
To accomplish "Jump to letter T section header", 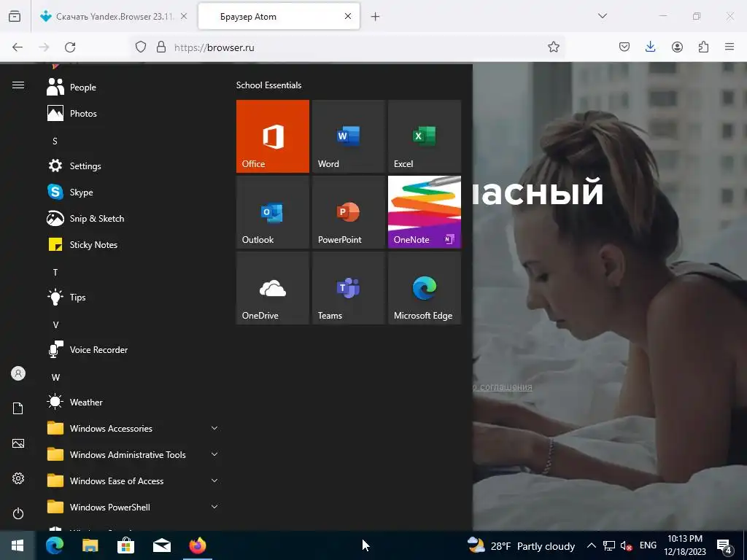I will coord(55,273).
